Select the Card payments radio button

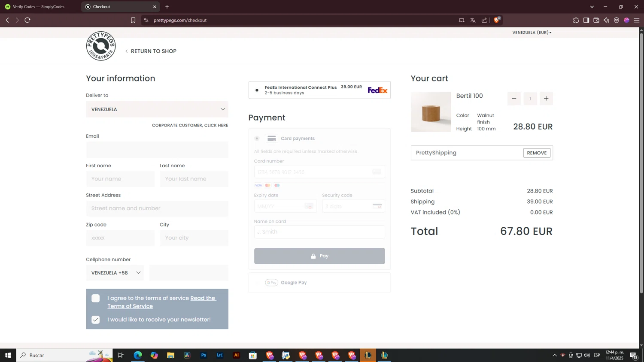pos(257,139)
